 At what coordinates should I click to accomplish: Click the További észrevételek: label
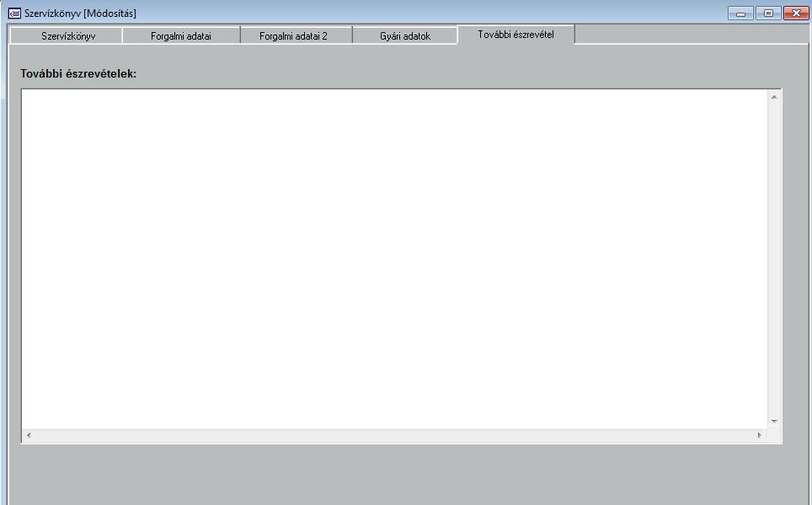[78, 73]
